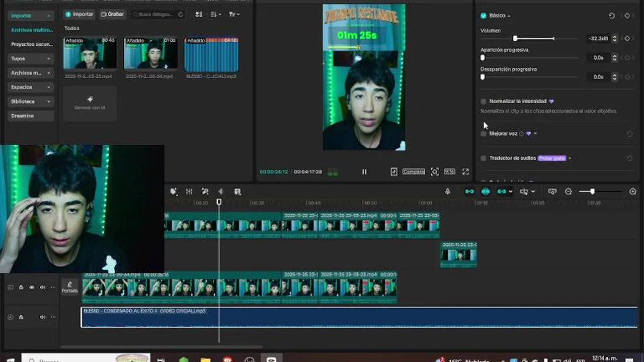The width and height of the screenshot is (644, 362).
Task: Click the TikTok-style icon in player controls
Action: click(394, 171)
